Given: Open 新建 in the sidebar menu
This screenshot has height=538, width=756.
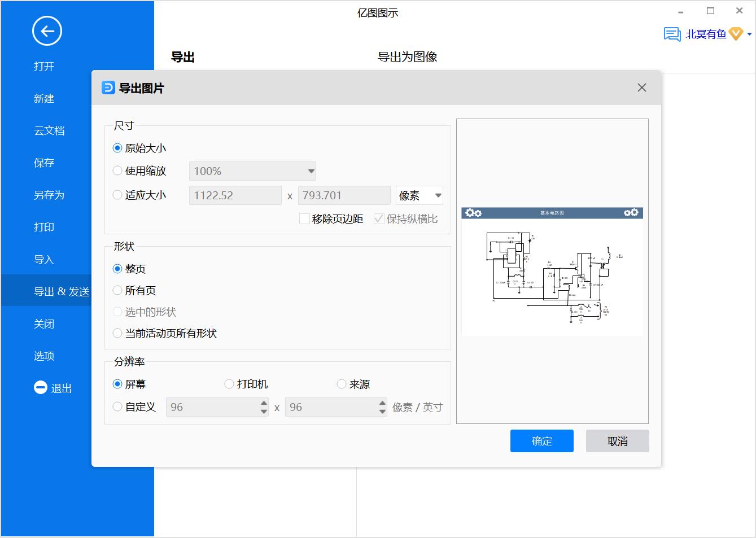Looking at the screenshot, I should point(43,98).
